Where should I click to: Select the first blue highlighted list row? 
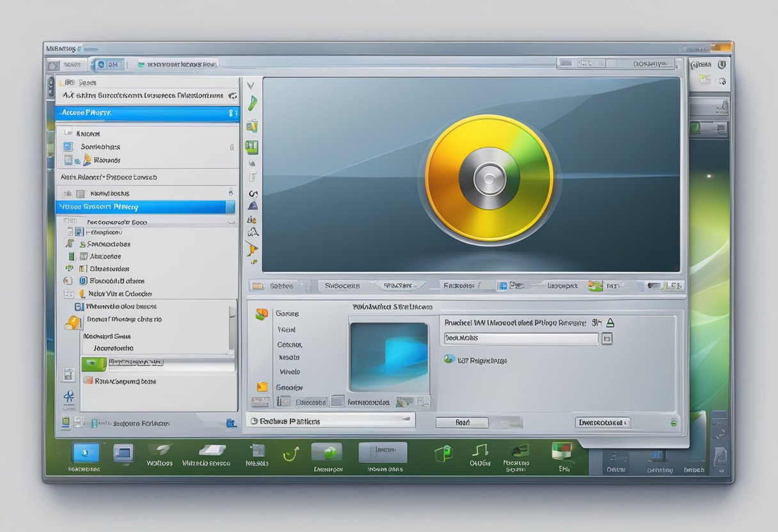[147, 113]
